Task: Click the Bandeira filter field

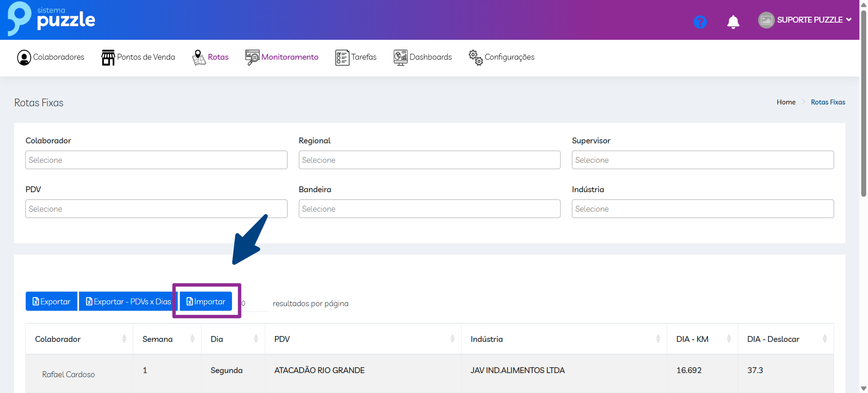Action: click(429, 209)
